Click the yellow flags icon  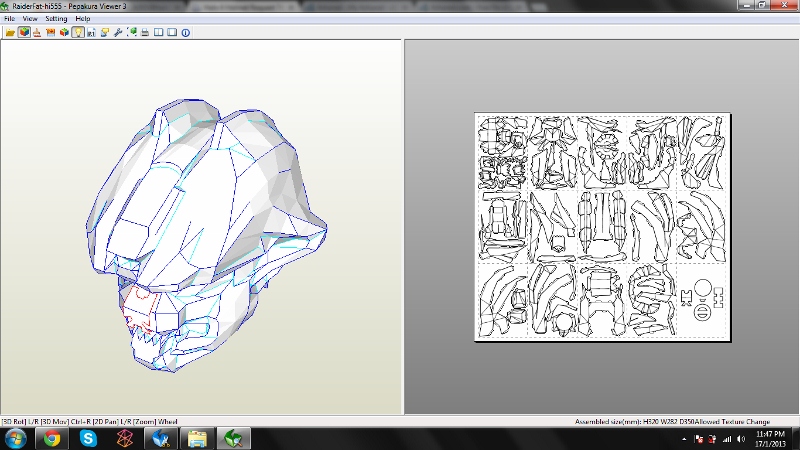tap(105, 33)
